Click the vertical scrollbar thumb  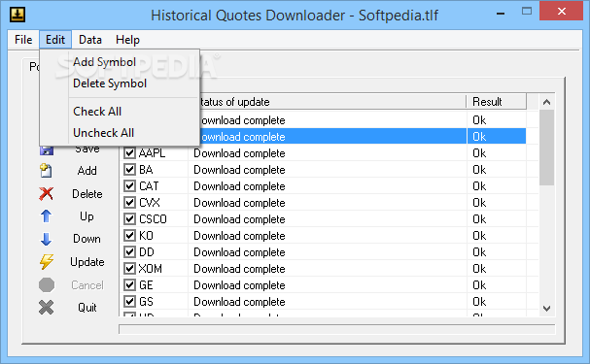click(x=546, y=148)
